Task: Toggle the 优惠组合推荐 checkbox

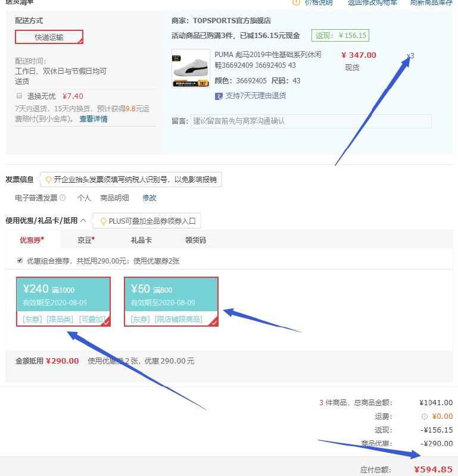Action: (20, 261)
